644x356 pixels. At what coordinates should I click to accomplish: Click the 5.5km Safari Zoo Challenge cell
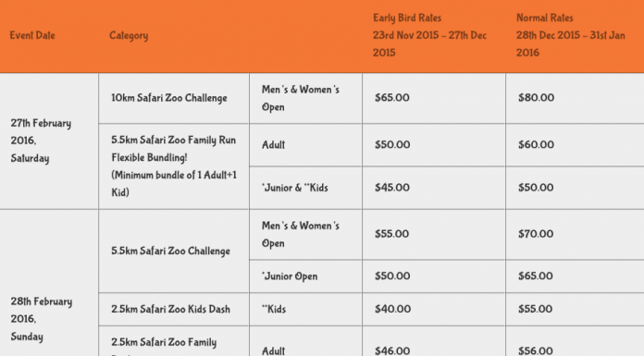pos(174,252)
